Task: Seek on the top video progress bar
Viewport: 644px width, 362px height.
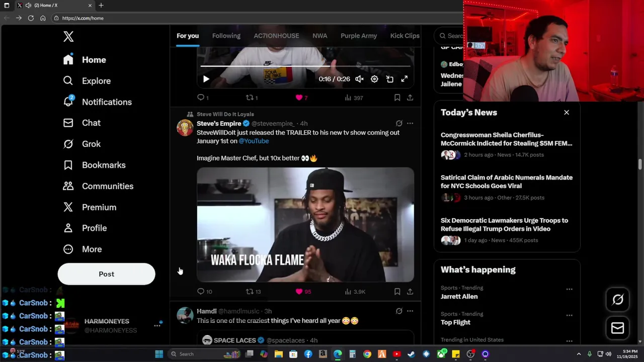Action: click(305, 66)
